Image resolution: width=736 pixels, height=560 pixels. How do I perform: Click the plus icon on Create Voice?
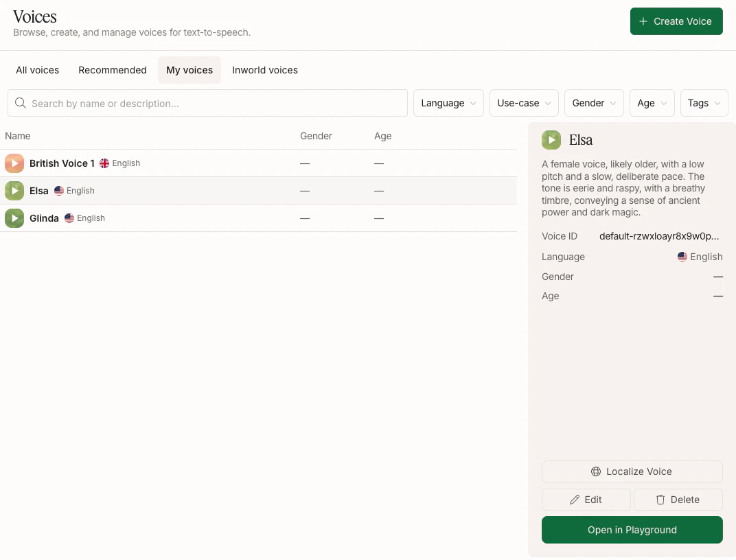coord(642,21)
